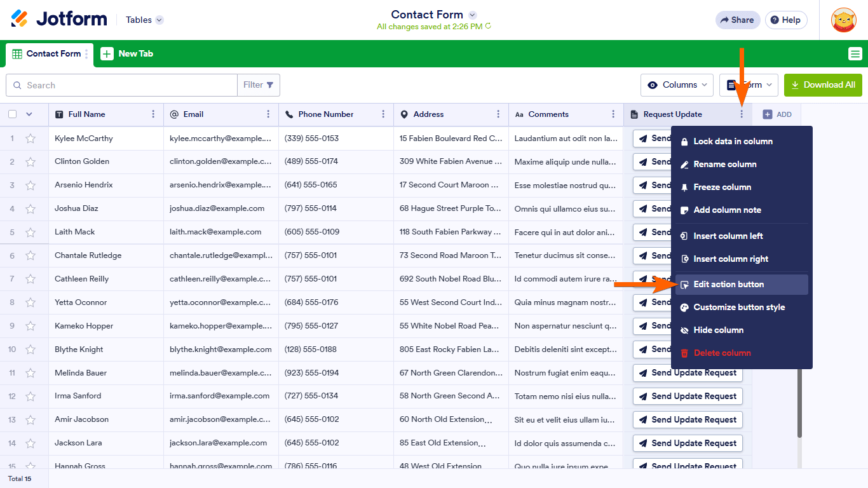Expand the row selection chevron in header
Image resolution: width=868 pixels, height=488 pixels.
point(29,114)
